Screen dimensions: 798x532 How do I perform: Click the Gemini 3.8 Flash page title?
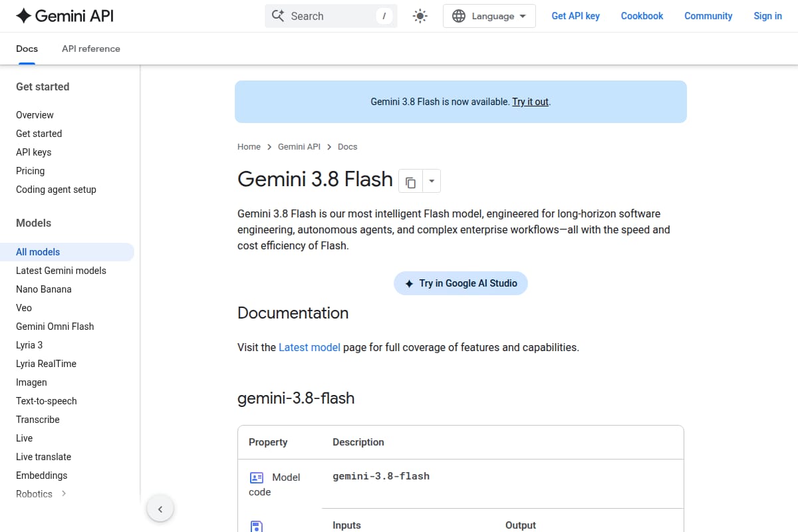coord(315,180)
